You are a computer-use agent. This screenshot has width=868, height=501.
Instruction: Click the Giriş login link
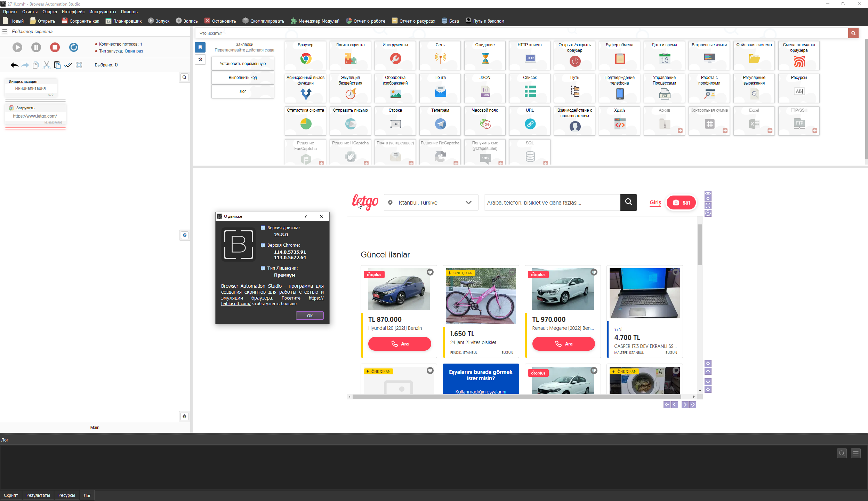[655, 202]
